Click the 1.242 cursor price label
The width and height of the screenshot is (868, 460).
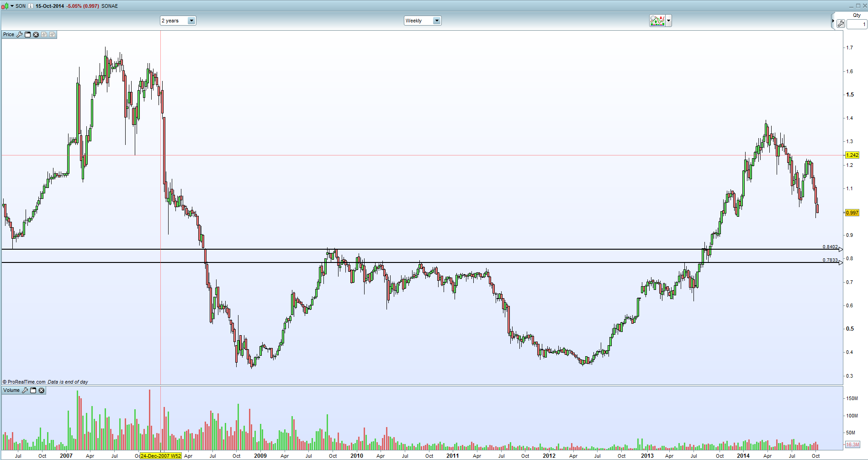(x=852, y=155)
